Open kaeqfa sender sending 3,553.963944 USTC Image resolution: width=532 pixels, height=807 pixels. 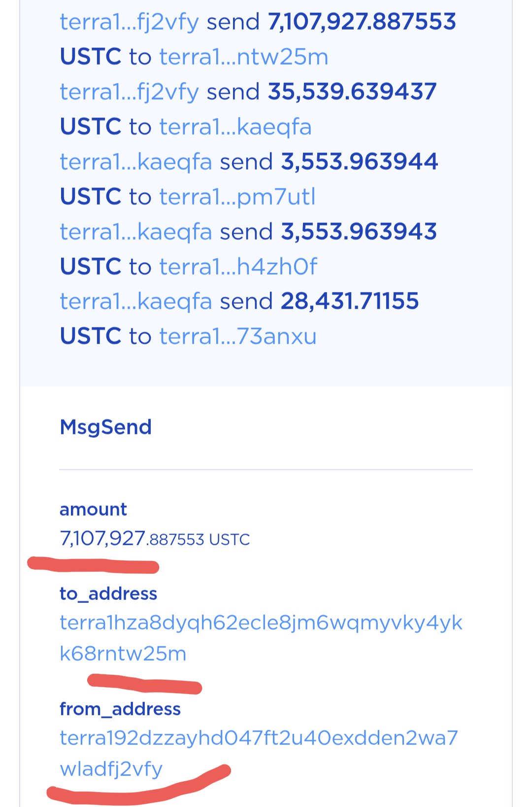(x=136, y=162)
